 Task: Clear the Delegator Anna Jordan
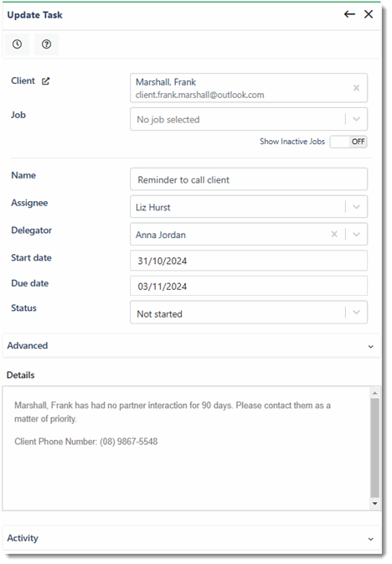click(x=334, y=234)
